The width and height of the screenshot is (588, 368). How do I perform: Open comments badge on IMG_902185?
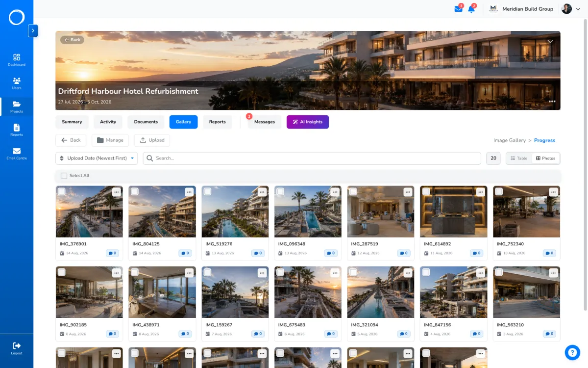[112, 334]
